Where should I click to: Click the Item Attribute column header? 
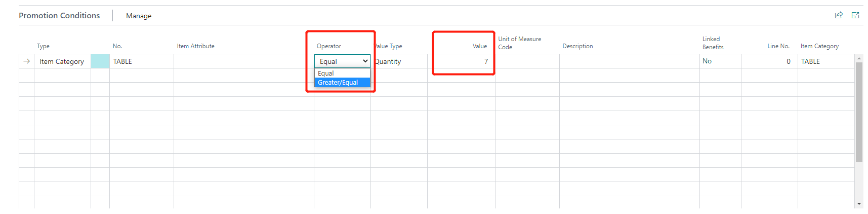pos(196,46)
